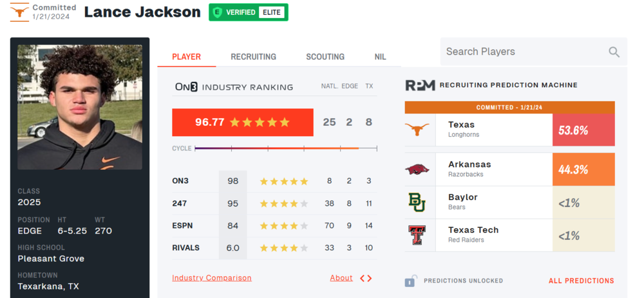644x298 pixels.
Task: Open the Recruiting tab
Action: 253,57
